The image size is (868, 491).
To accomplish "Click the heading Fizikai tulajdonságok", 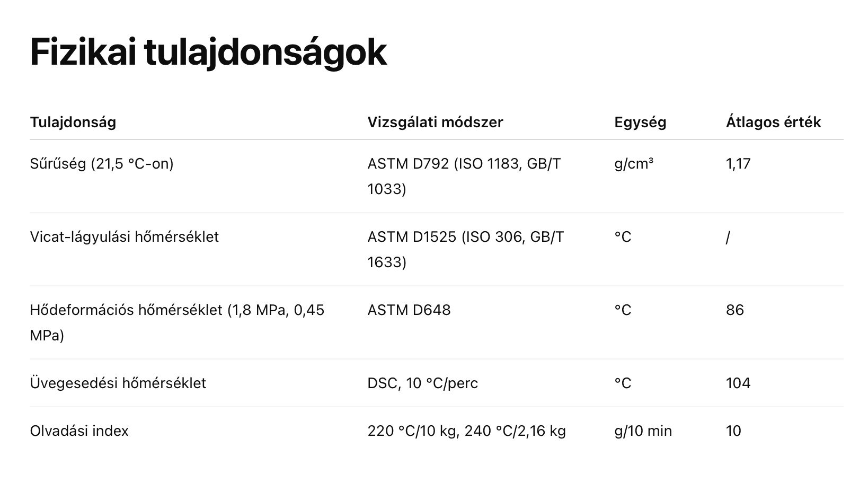I will coord(208,52).
